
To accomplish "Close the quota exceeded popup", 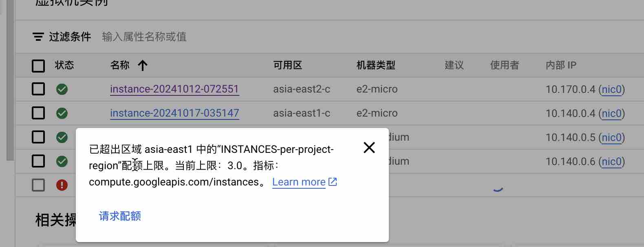I will 369,148.
